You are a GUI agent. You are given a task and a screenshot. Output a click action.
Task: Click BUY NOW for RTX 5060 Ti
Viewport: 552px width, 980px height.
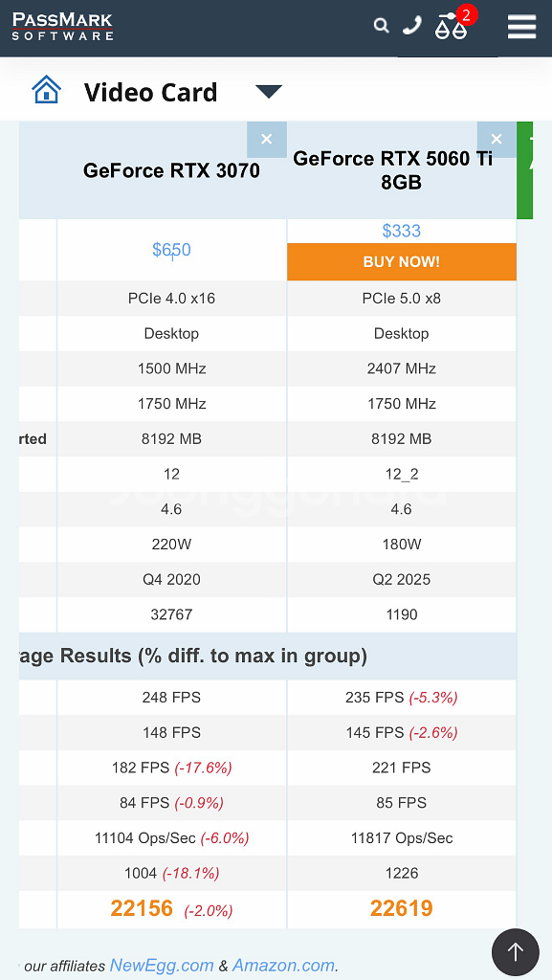(401, 262)
